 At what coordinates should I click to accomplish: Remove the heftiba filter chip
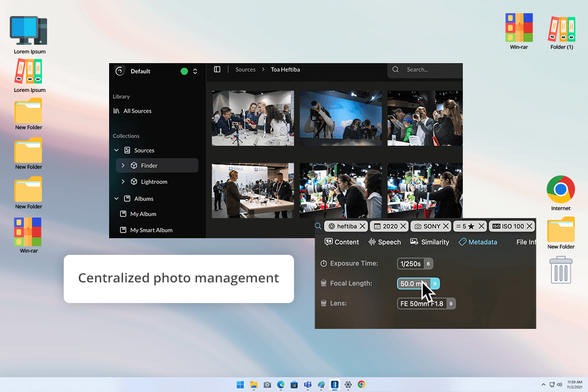tap(362, 226)
